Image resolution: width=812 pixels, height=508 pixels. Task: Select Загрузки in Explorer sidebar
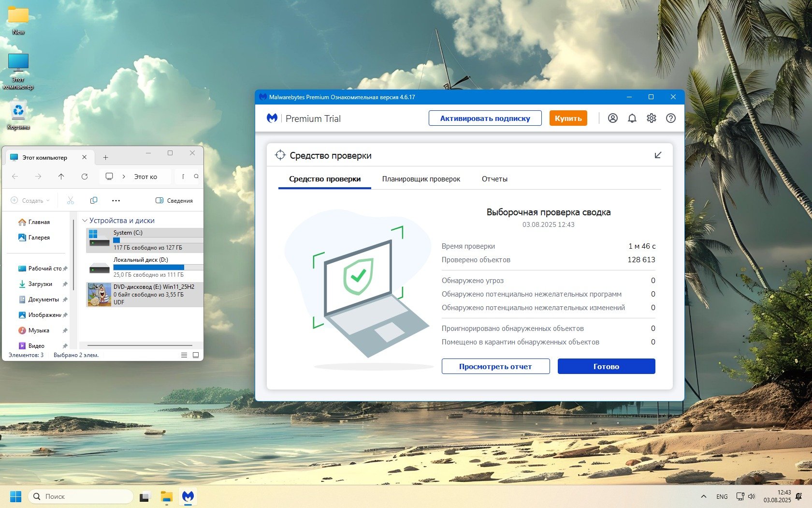(x=40, y=284)
